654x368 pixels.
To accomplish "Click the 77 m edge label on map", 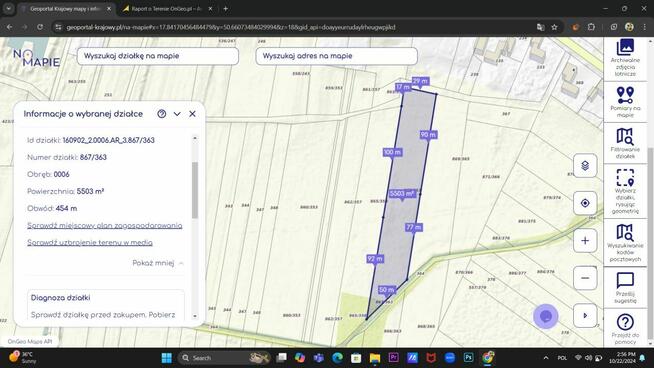I will click(x=414, y=227).
